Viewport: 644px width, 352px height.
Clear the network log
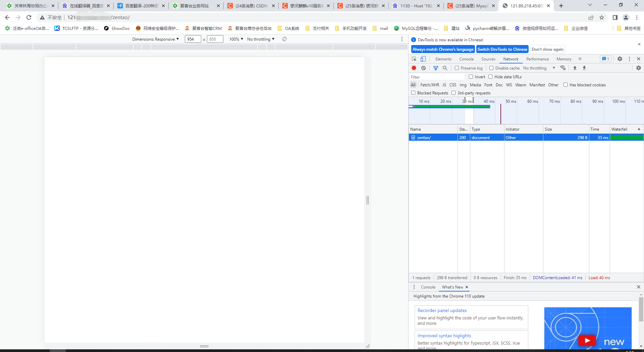coord(424,68)
